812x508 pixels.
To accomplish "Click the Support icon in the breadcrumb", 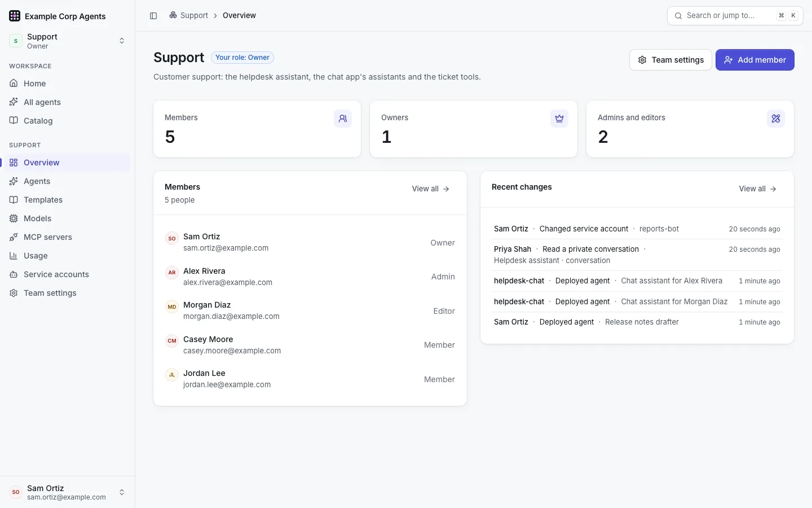I will point(173,15).
